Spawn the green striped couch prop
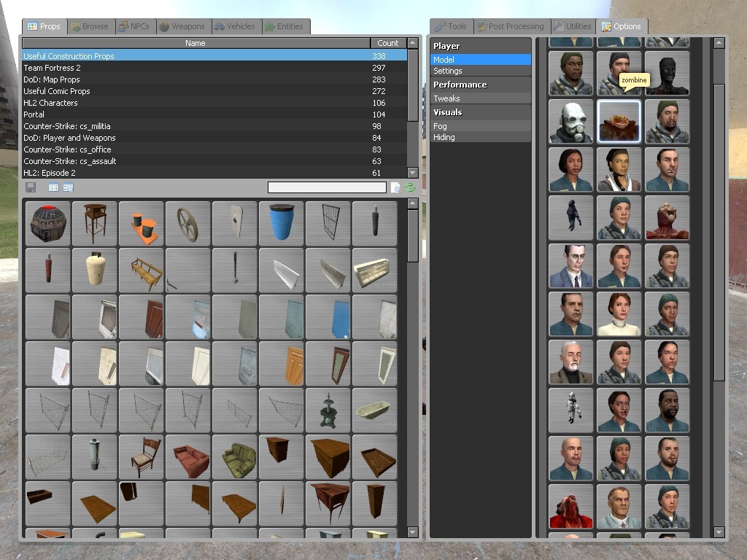The height and width of the screenshot is (560, 747). (x=234, y=456)
